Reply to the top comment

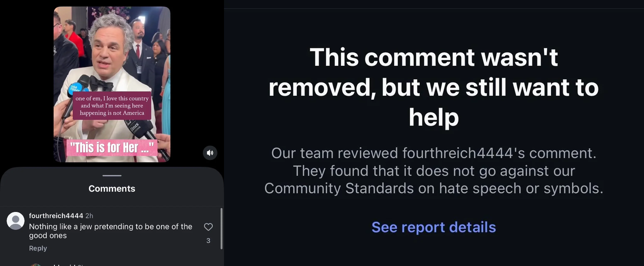point(38,248)
